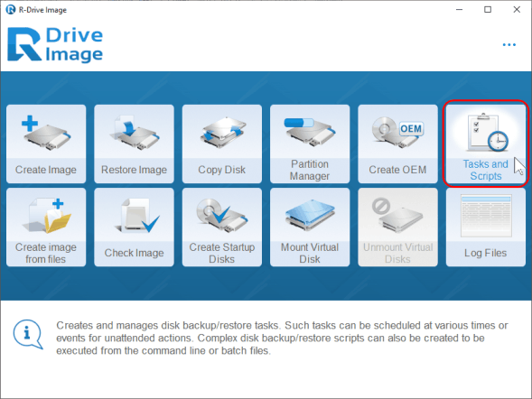Screen dimensions: 532x399
Task: Click the R-Drive Image logo
Action: click(55, 45)
